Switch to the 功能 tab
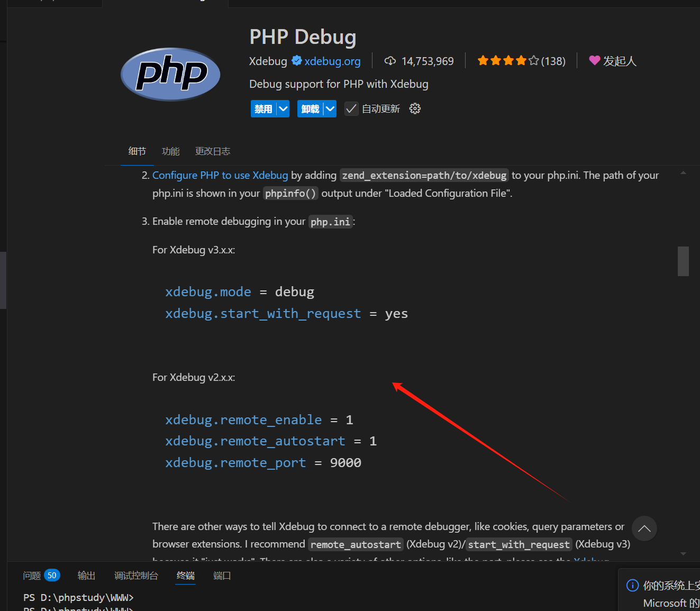 (170, 151)
